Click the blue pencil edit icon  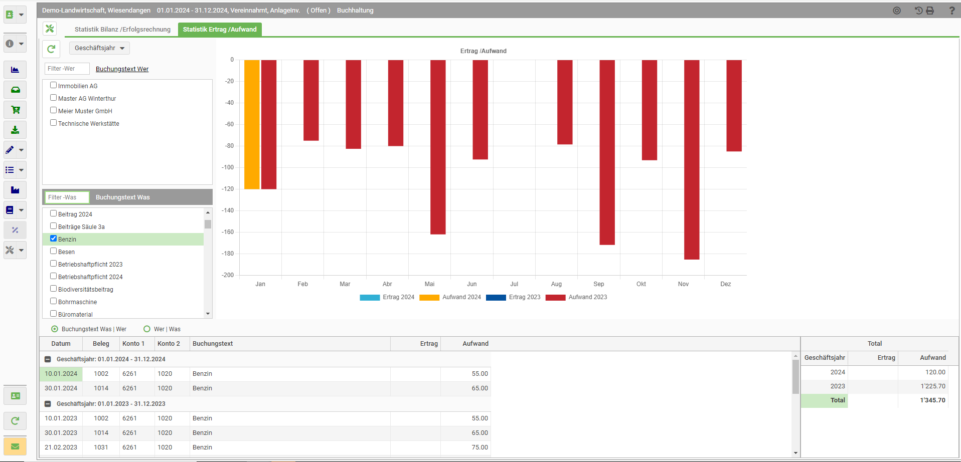(x=10, y=150)
